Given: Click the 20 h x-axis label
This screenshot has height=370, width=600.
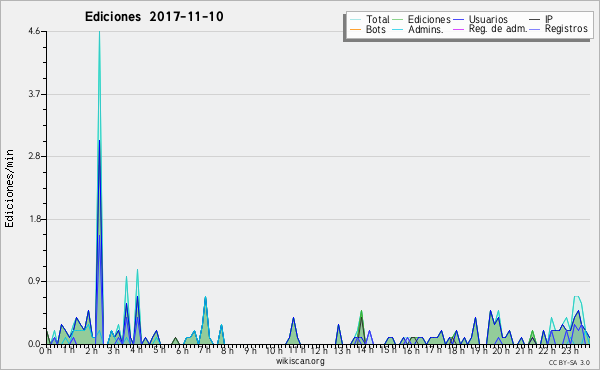Looking at the screenshot, I should tap(501, 351).
